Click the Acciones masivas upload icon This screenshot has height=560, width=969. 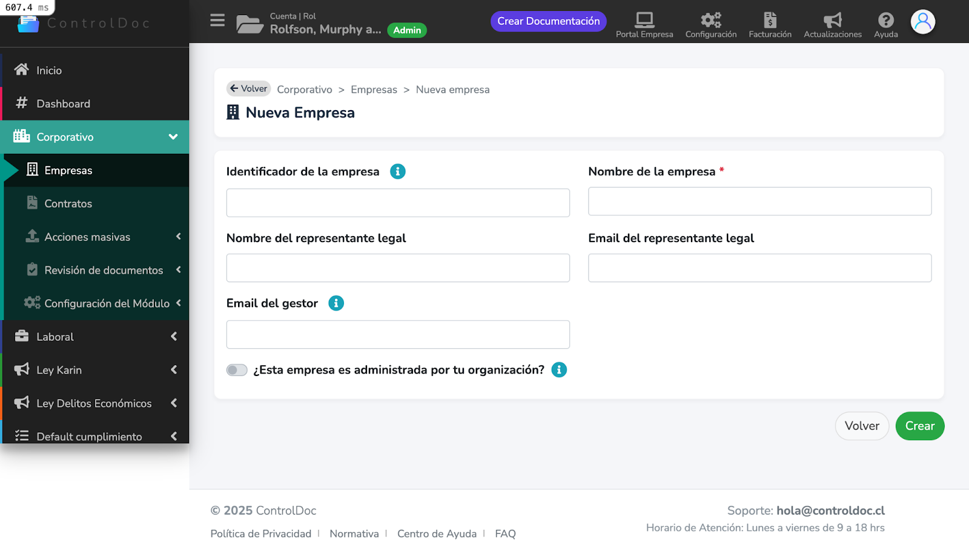pyautogui.click(x=33, y=236)
